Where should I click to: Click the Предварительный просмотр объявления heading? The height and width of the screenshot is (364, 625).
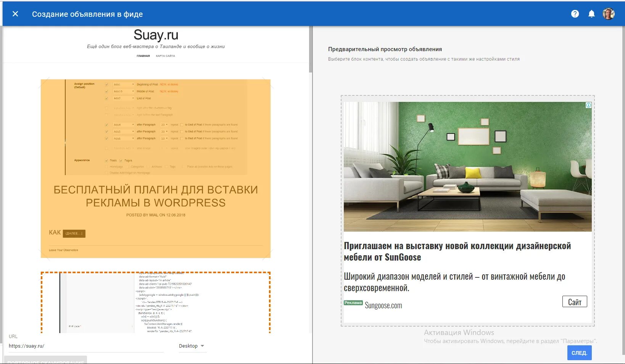click(x=385, y=49)
